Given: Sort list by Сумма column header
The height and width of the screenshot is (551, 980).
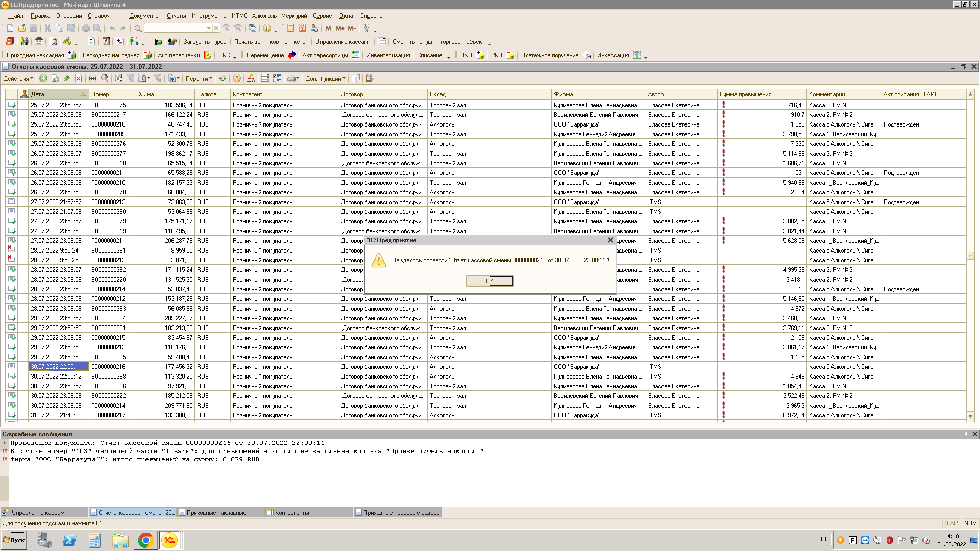Looking at the screenshot, I should [x=163, y=94].
